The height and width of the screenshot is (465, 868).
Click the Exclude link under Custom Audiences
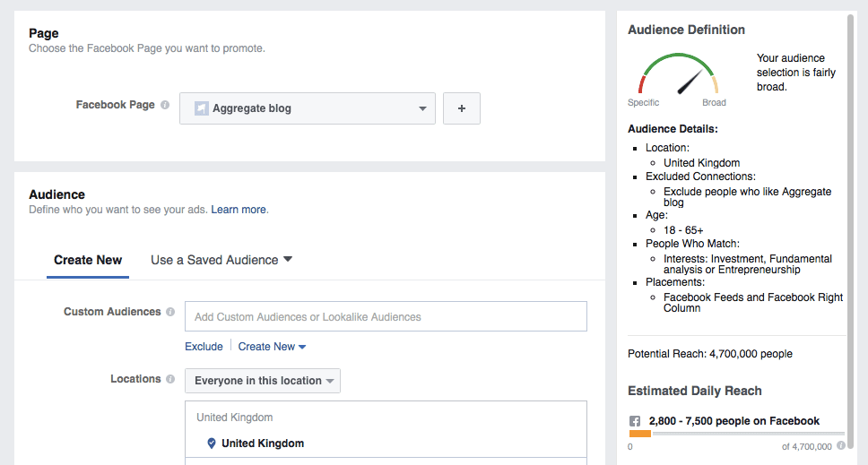click(204, 347)
